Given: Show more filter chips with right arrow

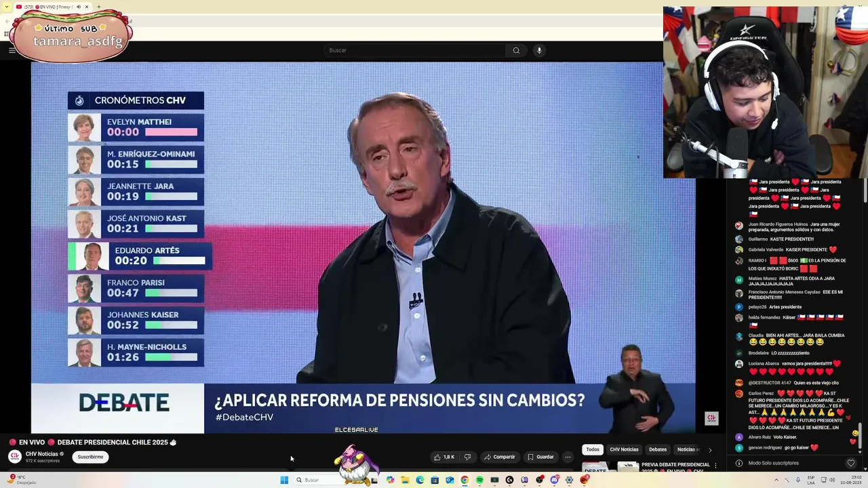Looking at the screenshot, I should pyautogui.click(x=710, y=449).
